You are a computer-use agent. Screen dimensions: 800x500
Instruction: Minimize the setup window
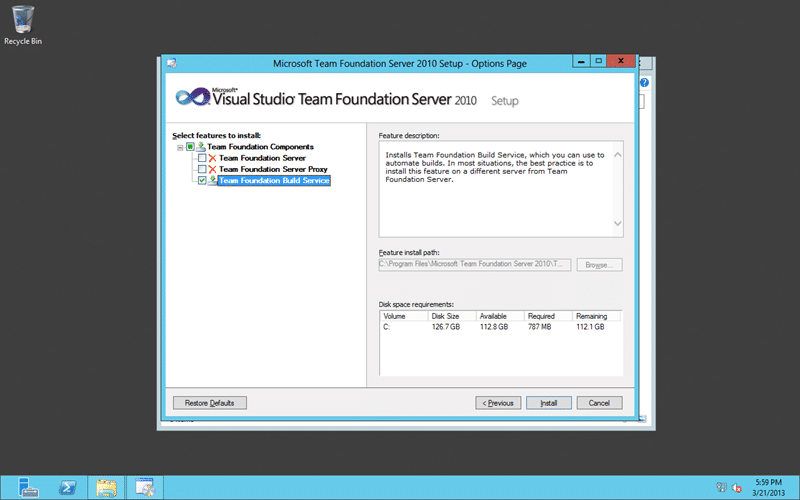pyautogui.click(x=581, y=61)
